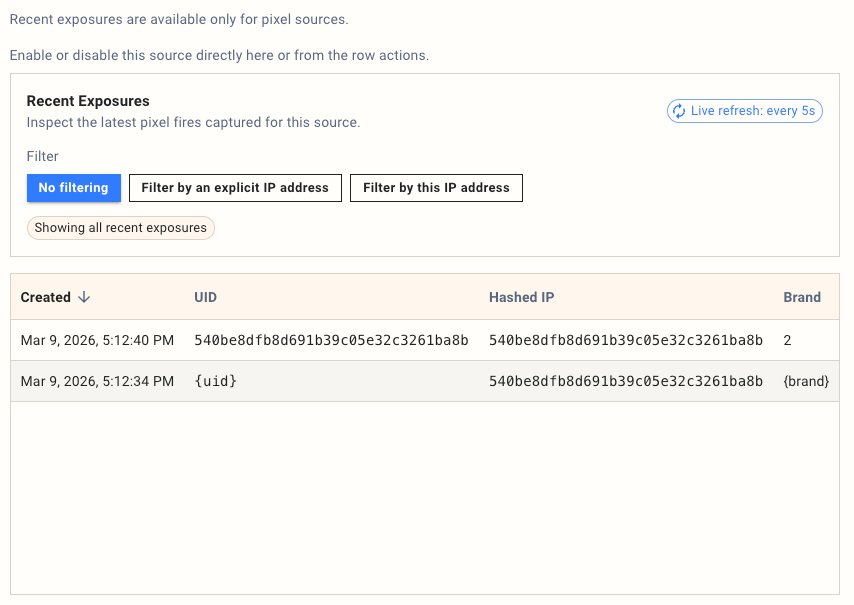Viewport: 854px width, 605px height.
Task: Click the Hashed IP column header
Action: click(x=521, y=297)
